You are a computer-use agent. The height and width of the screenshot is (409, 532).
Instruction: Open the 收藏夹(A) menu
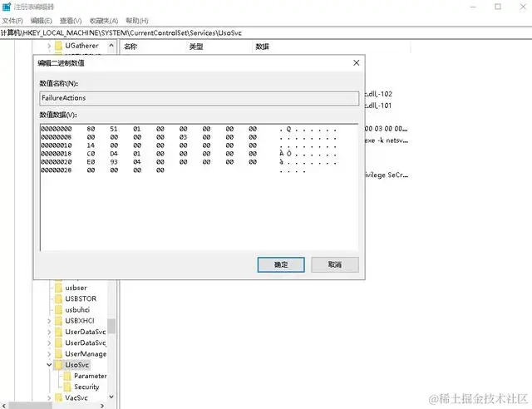[x=103, y=21]
